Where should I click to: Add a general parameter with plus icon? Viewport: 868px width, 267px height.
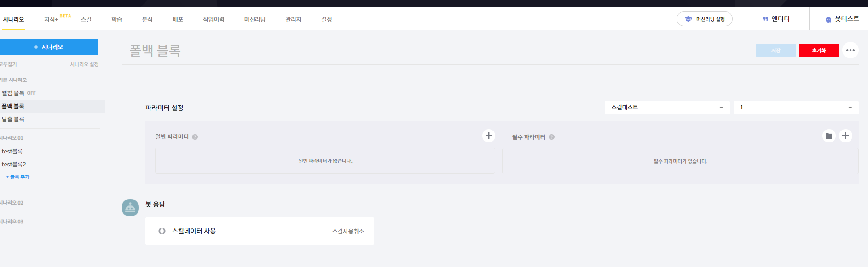point(489,136)
